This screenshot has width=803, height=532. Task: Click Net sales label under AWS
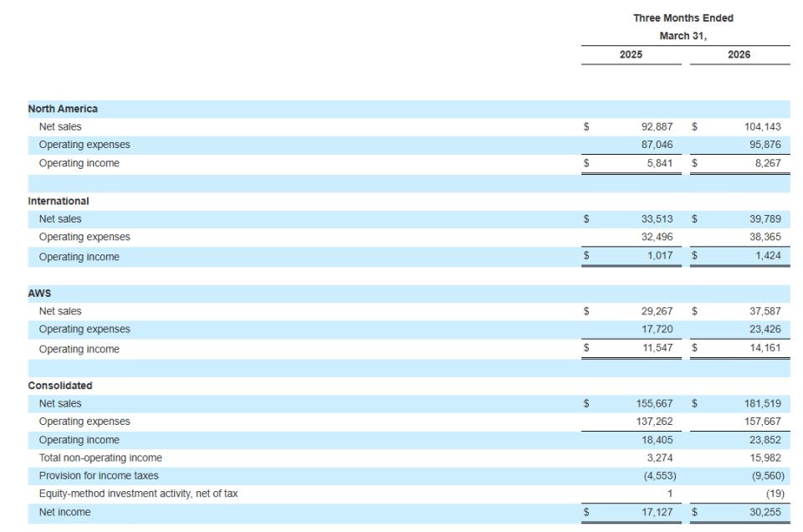[x=60, y=311]
